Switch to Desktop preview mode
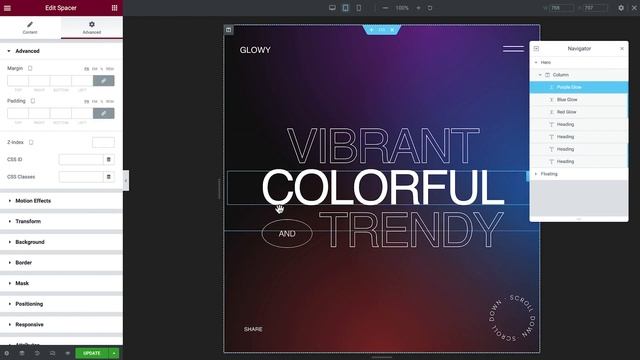640x360 pixels. point(332,8)
